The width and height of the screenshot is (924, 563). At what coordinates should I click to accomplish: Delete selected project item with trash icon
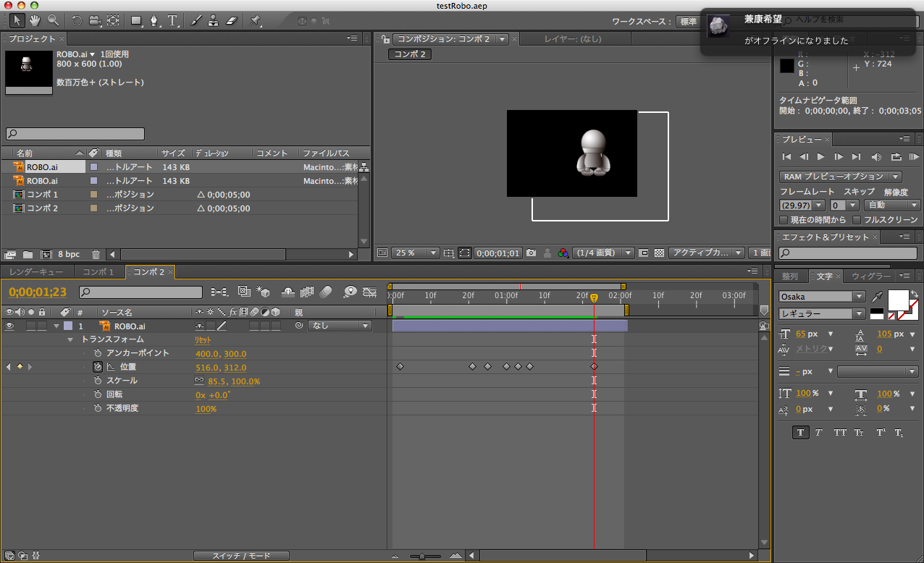96,255
